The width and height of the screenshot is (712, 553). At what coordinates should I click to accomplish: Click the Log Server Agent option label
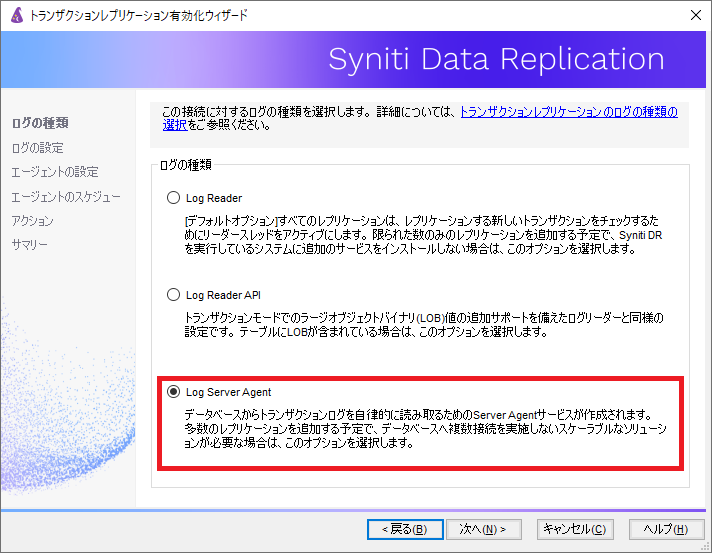click(228, 392)
